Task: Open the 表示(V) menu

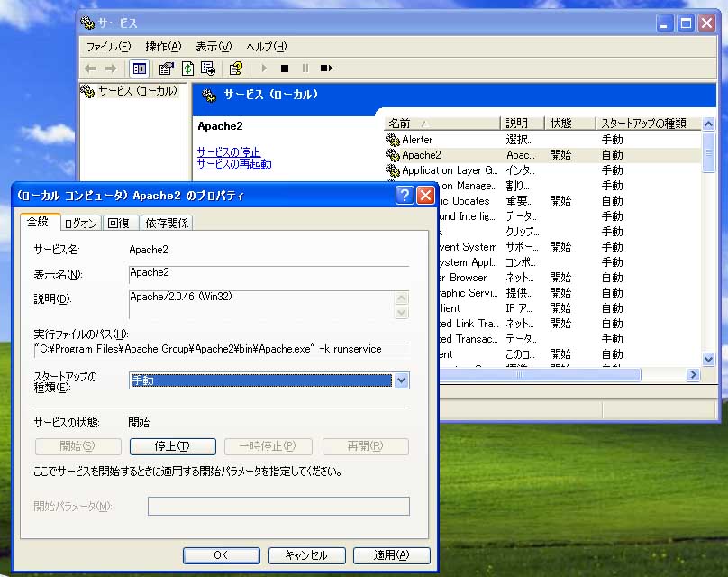Action: (x=214, y=47)
